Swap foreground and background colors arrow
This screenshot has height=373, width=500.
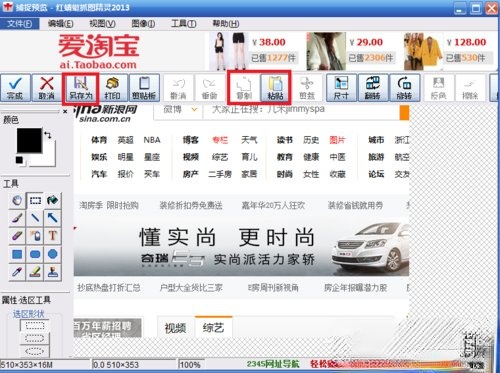point(48,135)
